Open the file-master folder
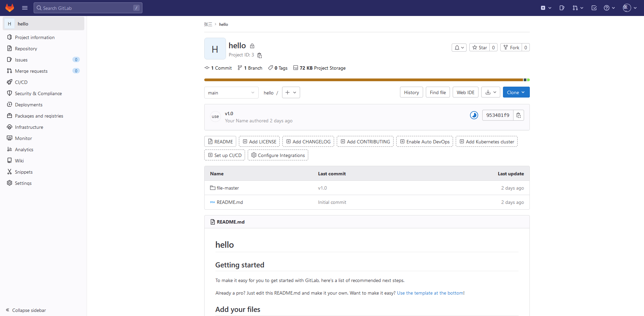 (x=228, y=188)
